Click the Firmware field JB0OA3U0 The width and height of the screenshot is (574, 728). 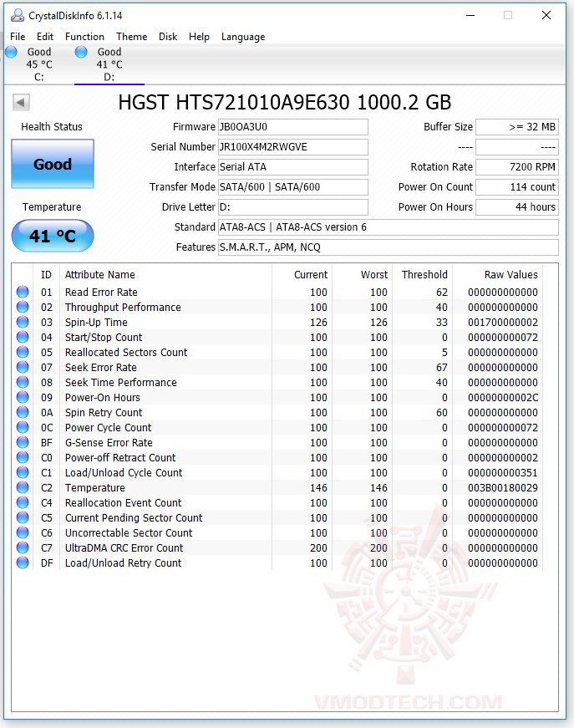click(x=293, y=127)
